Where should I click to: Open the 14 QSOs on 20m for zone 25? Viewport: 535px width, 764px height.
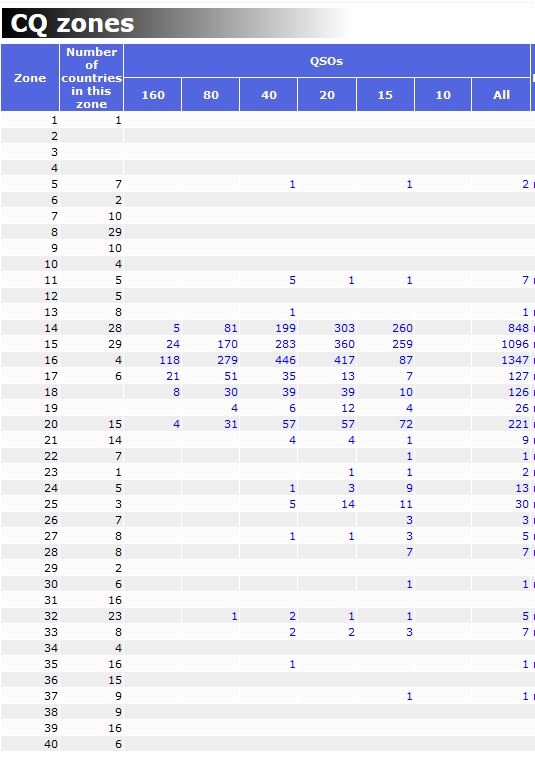(348, 504)
